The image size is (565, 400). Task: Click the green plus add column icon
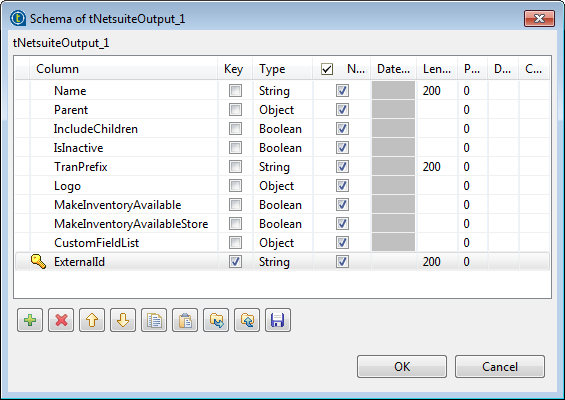click(30, 320)
